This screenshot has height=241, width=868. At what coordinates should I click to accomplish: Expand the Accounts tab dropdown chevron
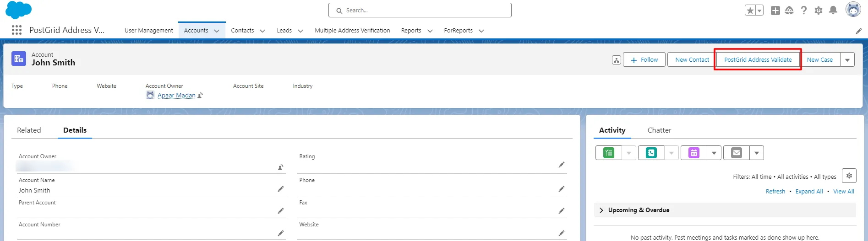point(217,31)
